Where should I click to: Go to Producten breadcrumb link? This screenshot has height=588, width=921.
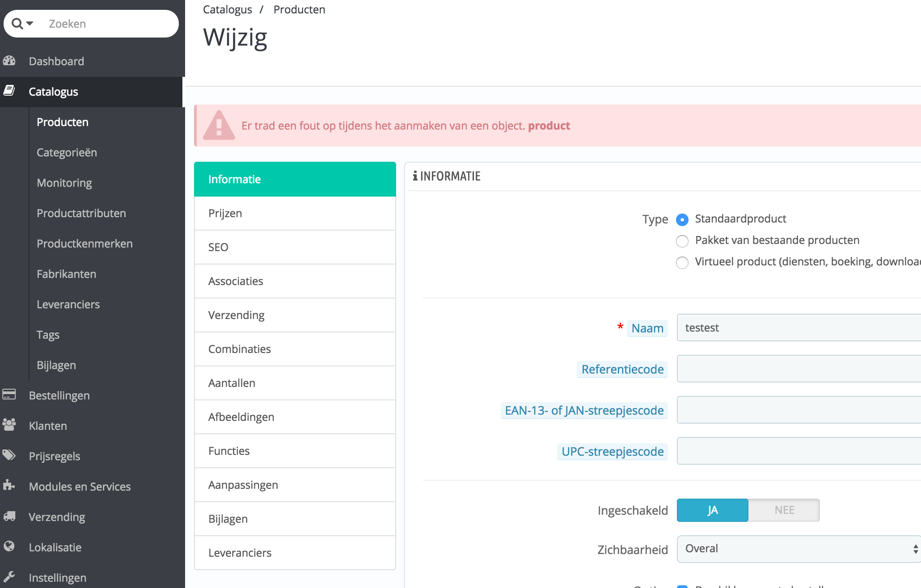click(x=299, y=9)
